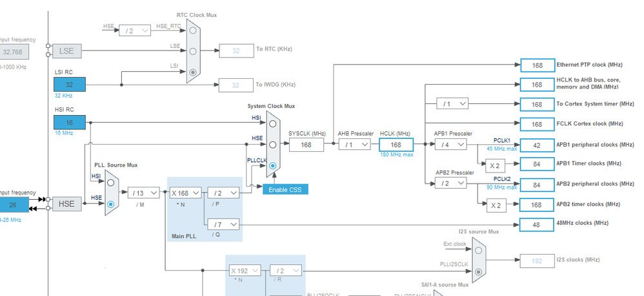Select LSE in RTC Clock Mux
The width and height of the screenshot is (644, 296).
(194, 52)
